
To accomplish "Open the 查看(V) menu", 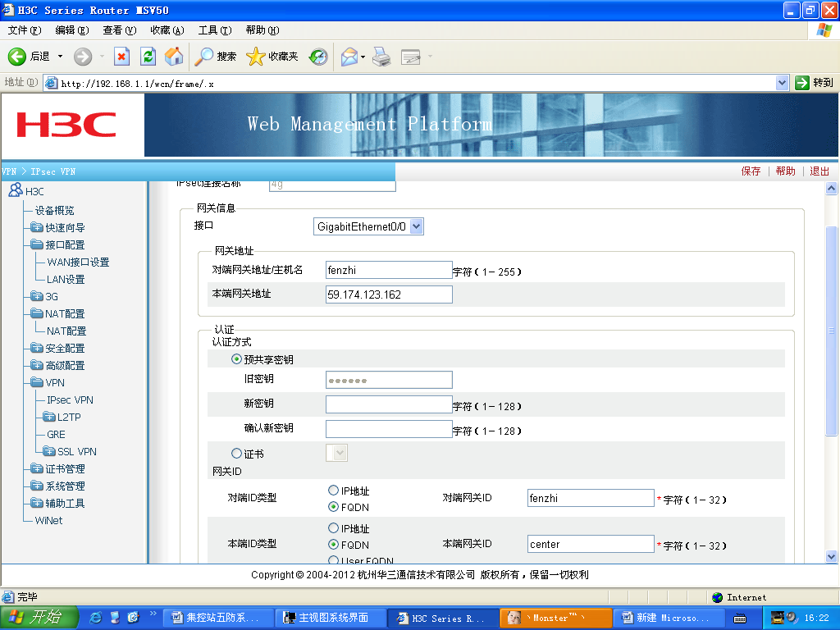I will coord(119,30).
